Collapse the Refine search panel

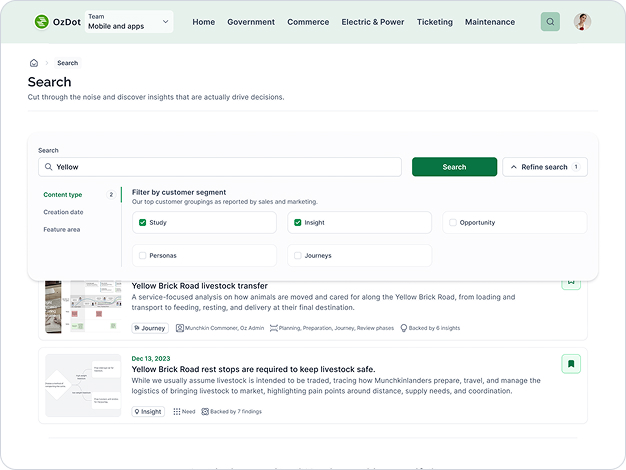pyautogui.click(x=545, y=167)
